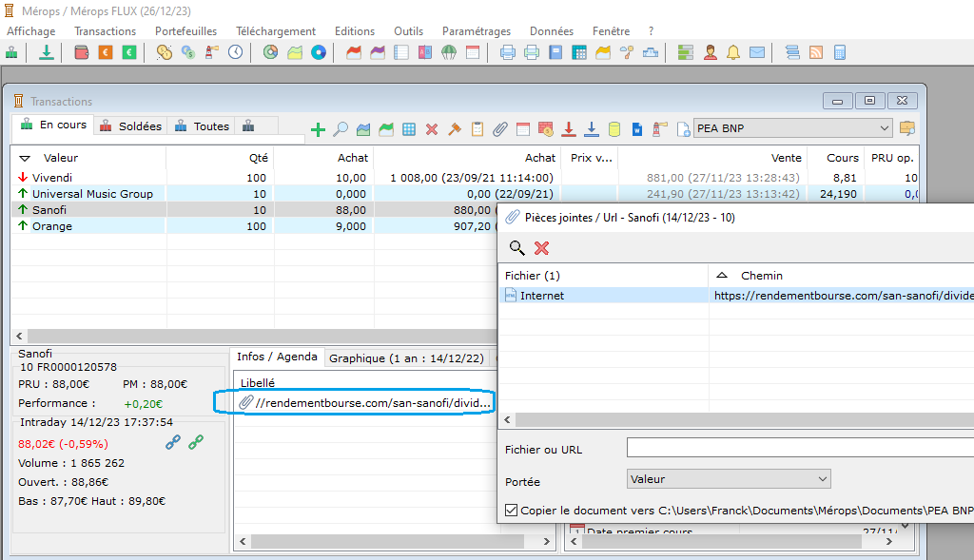974x560 pixels.
Task: Click the lighthouse icon in main toolbar
Action: pyautogui.click(x=212, y=53)
